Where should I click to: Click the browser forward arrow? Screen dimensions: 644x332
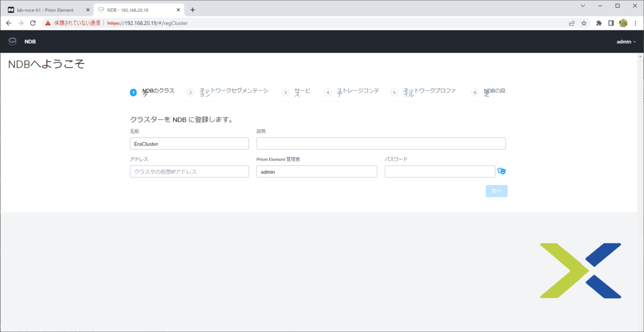click(x=20, y=23)
